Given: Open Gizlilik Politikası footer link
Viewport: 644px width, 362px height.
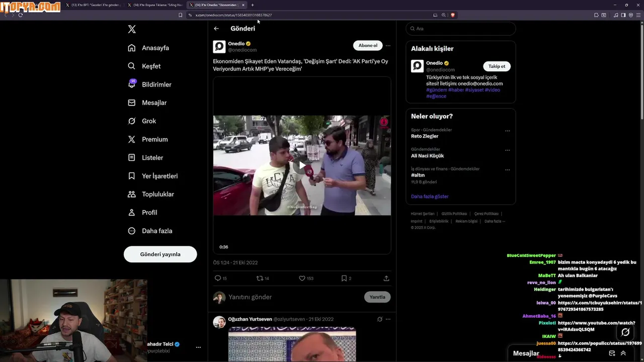Looking at the screenshot, I should [454, 214].
